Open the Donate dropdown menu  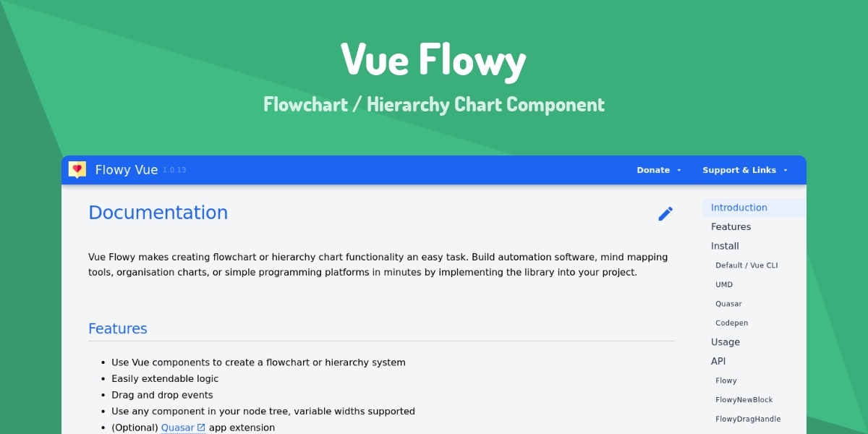(659, 170)
